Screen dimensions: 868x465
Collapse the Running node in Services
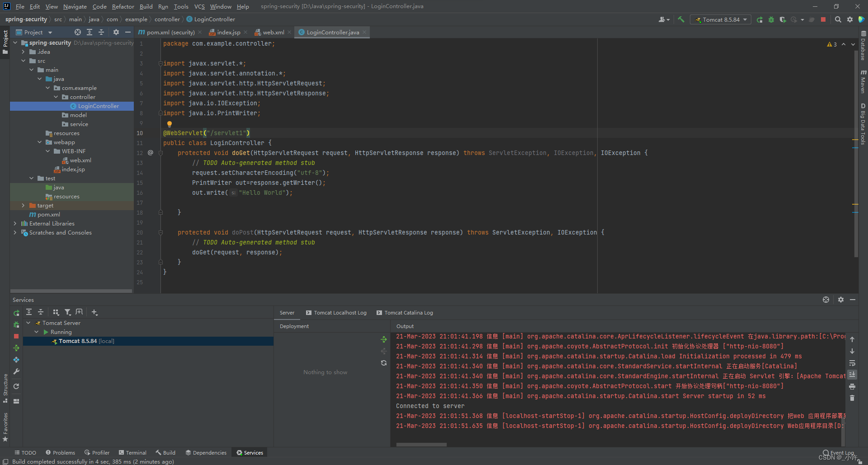pyautogui.click(x=37, y=332)
